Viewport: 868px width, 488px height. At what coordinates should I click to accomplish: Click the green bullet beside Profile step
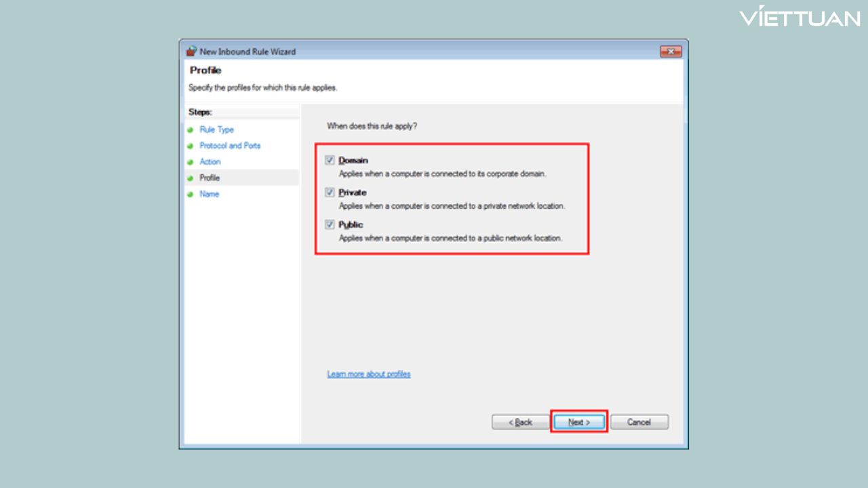coord(191,178)
